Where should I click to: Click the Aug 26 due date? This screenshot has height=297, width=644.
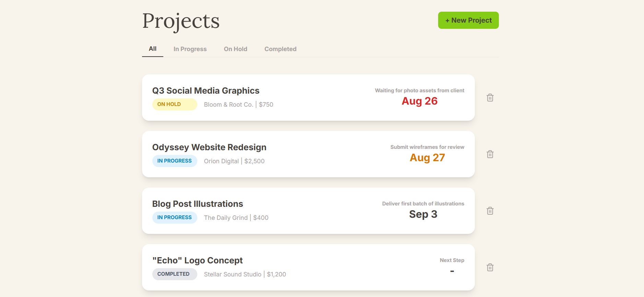coord(419,101)
